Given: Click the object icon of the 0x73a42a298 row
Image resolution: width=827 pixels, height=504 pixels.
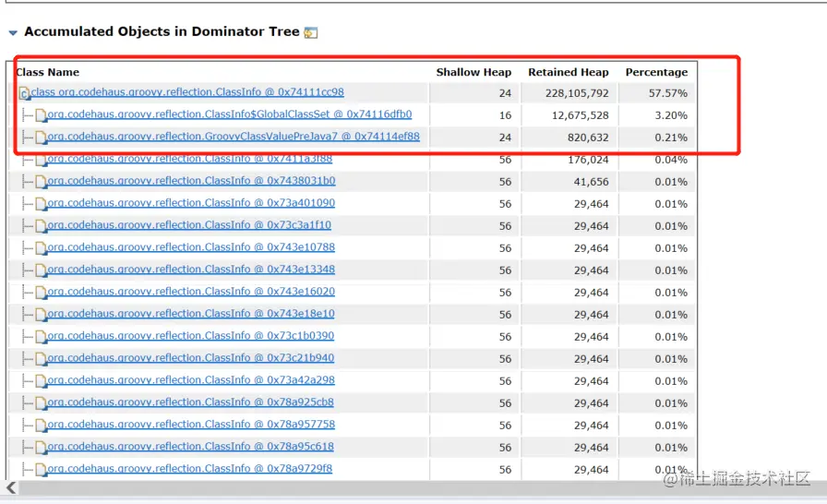Looking at the screenshot, I should [x=42, y=381].
